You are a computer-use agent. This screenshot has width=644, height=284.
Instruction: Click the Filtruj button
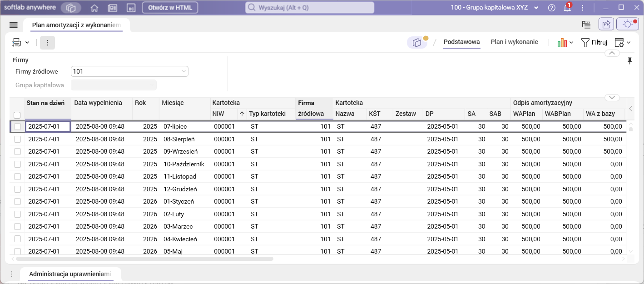pos(594,43)
